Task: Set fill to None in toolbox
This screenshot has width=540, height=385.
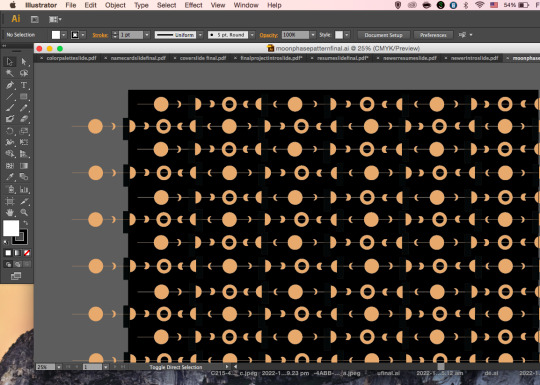Action: point(27,253)
